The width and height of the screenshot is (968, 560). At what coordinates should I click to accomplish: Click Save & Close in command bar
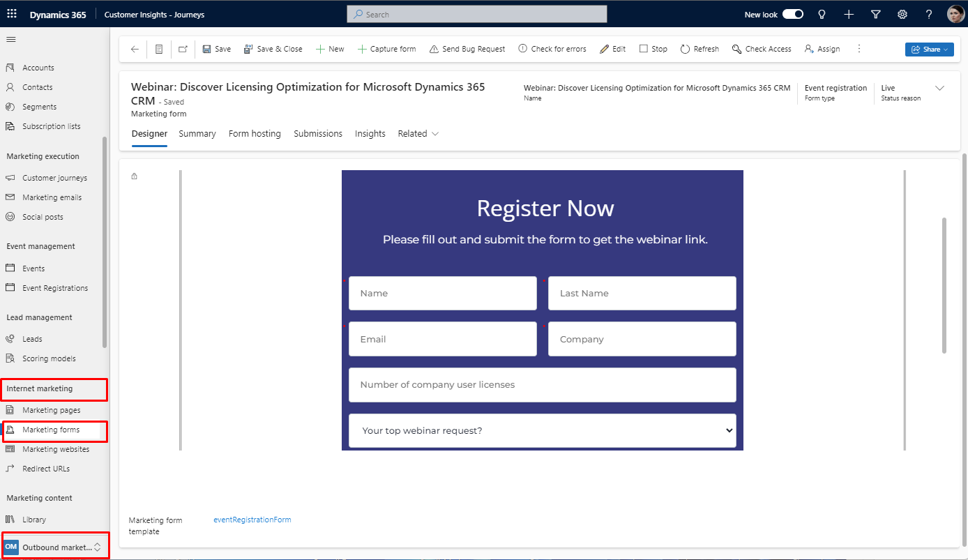(x=273, y=49)
